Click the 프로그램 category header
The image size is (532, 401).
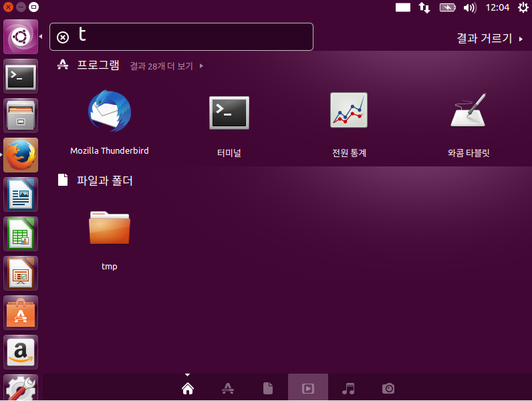tap(98, 64)
